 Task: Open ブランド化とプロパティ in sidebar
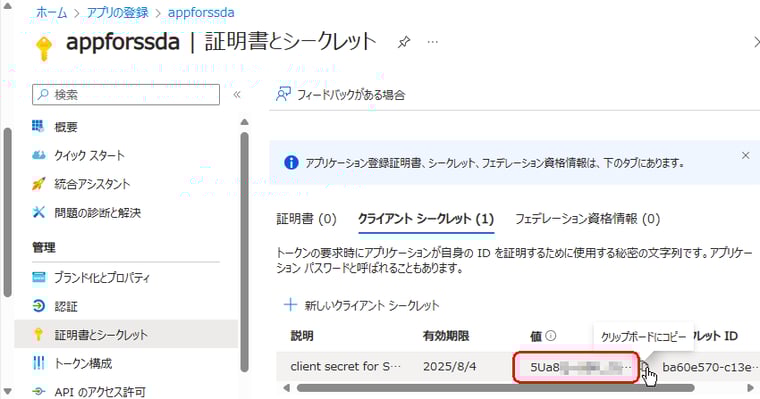coord(102,278)
